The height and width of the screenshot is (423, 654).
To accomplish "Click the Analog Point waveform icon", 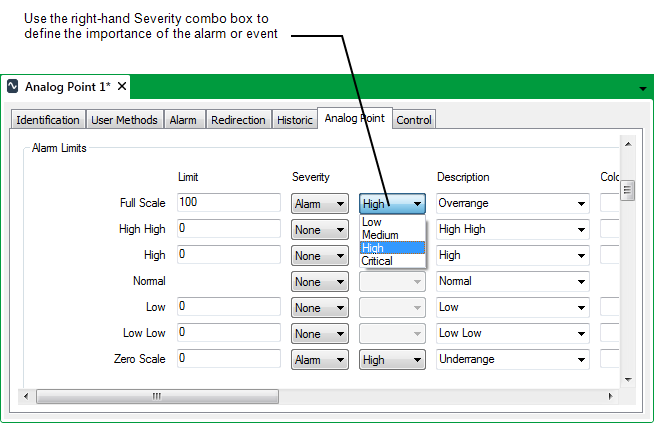I will (x=13, y=87).
